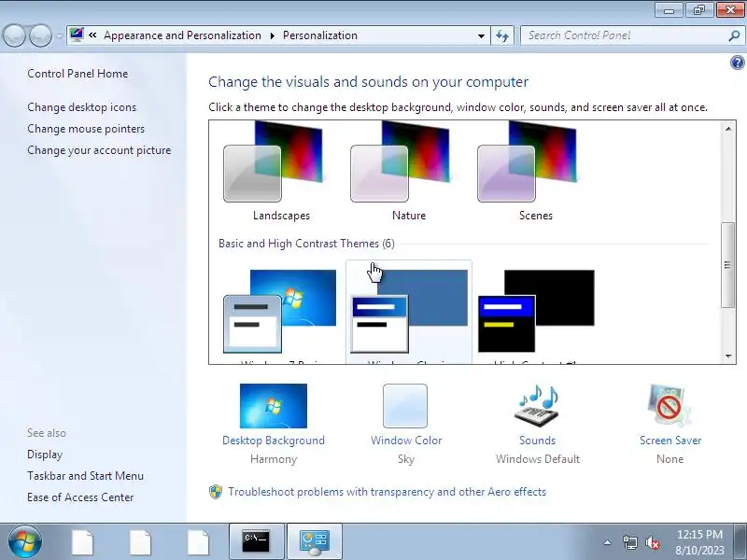Open Screen Saver settings icon
747x560 pixels.
pos(669,406)
